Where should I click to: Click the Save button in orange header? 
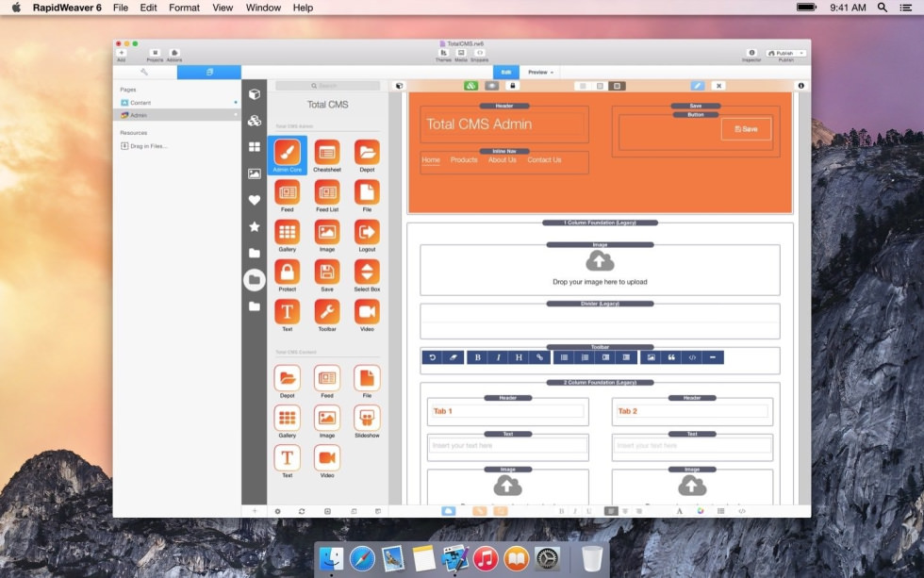(x=746, y=129)
